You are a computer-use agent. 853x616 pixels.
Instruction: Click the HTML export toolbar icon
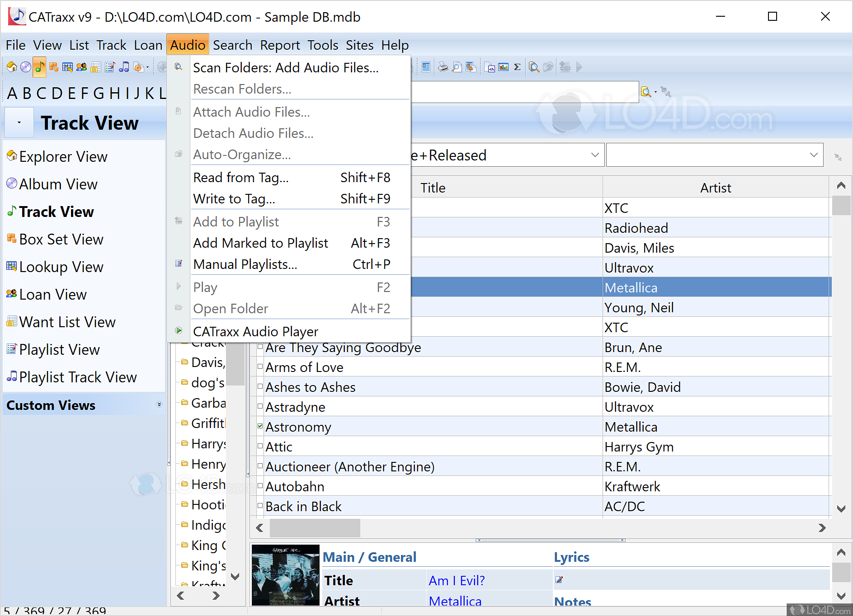490,67
